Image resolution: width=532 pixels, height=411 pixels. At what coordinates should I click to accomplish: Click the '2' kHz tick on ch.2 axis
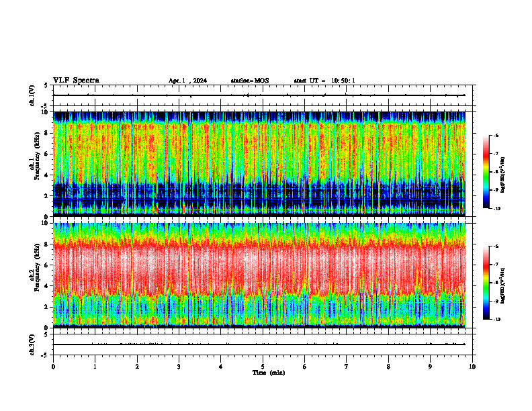pyautogui.click(x=47, y=307)
